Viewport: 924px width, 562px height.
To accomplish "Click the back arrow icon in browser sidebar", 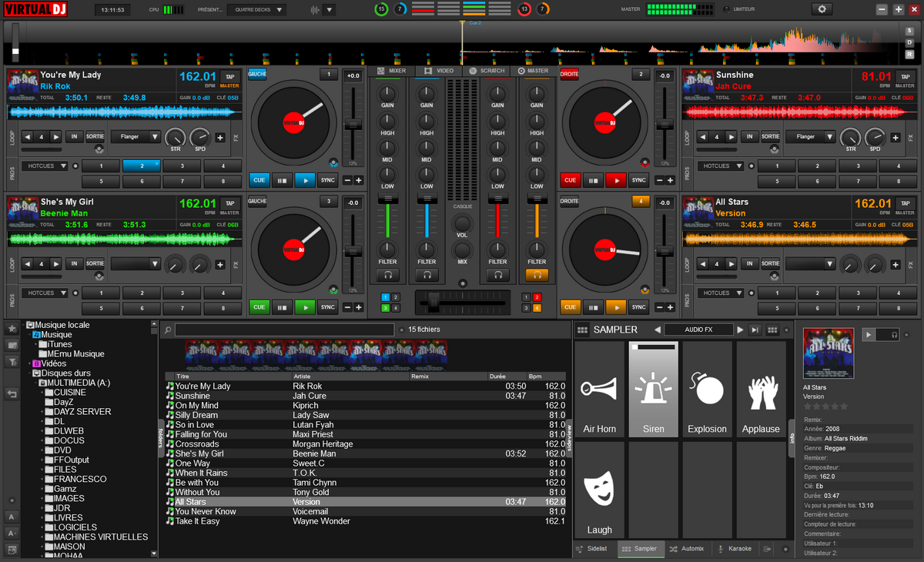I will pos(12,393).
